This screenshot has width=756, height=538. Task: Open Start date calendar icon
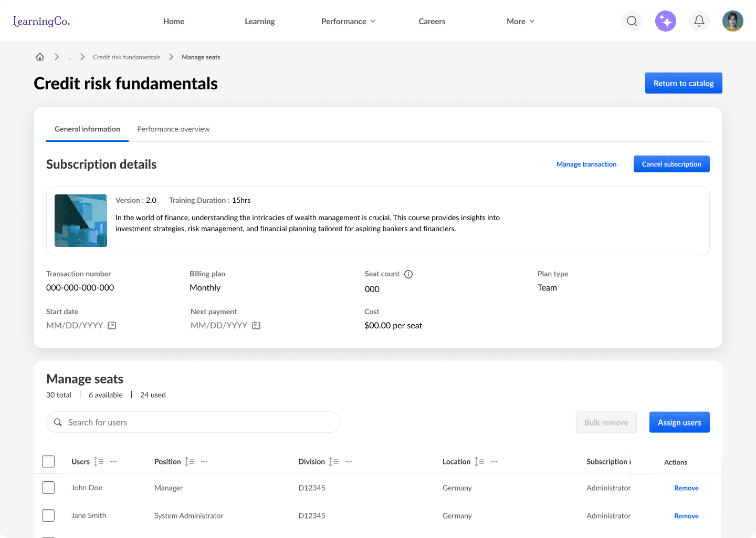(x=112, y=325)
